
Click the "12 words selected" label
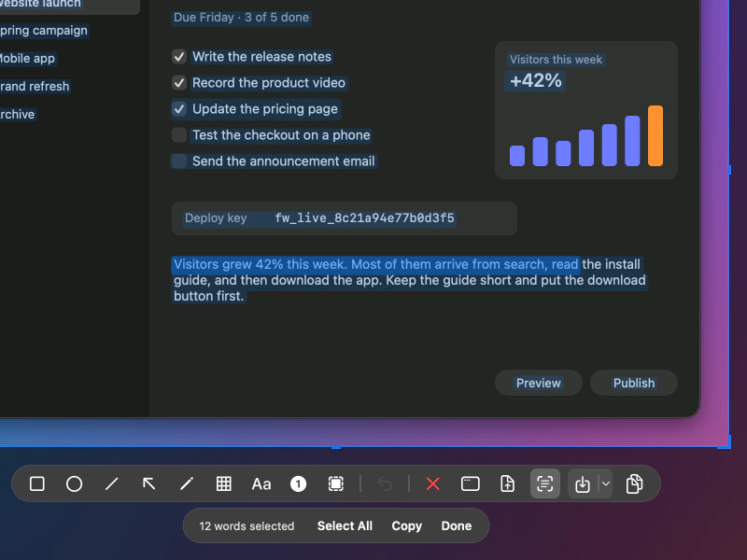(x=247, y=525)
